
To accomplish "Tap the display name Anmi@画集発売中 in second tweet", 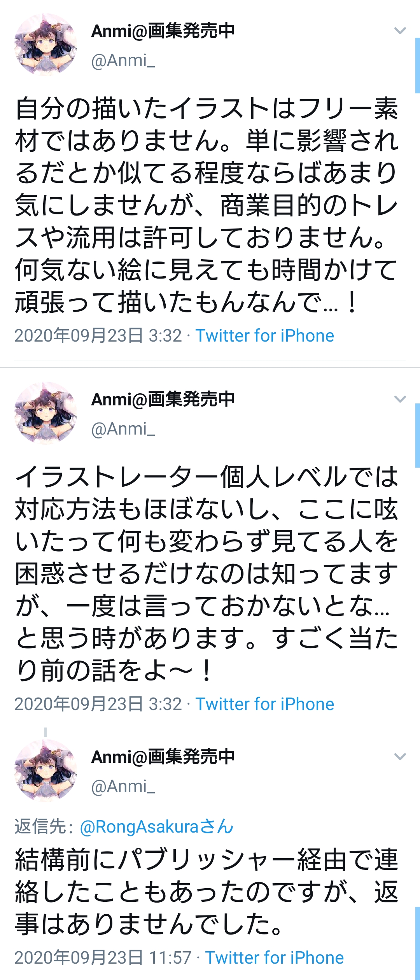I will [163, 399].
